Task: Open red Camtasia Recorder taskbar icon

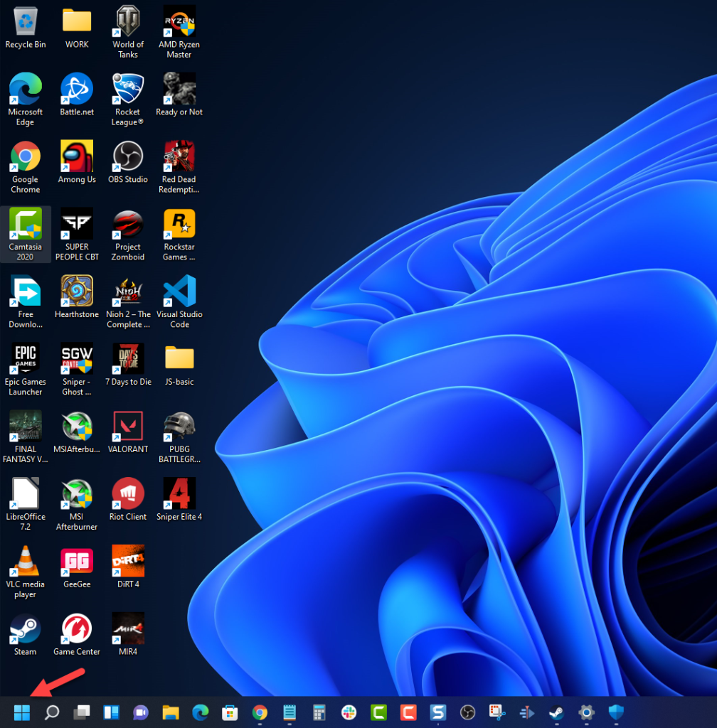Action: pyautogui.click(x=408, y=712)
